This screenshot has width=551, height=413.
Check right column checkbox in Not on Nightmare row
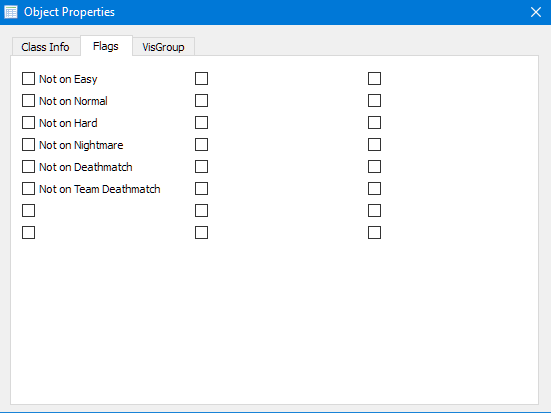pos(374,144)
